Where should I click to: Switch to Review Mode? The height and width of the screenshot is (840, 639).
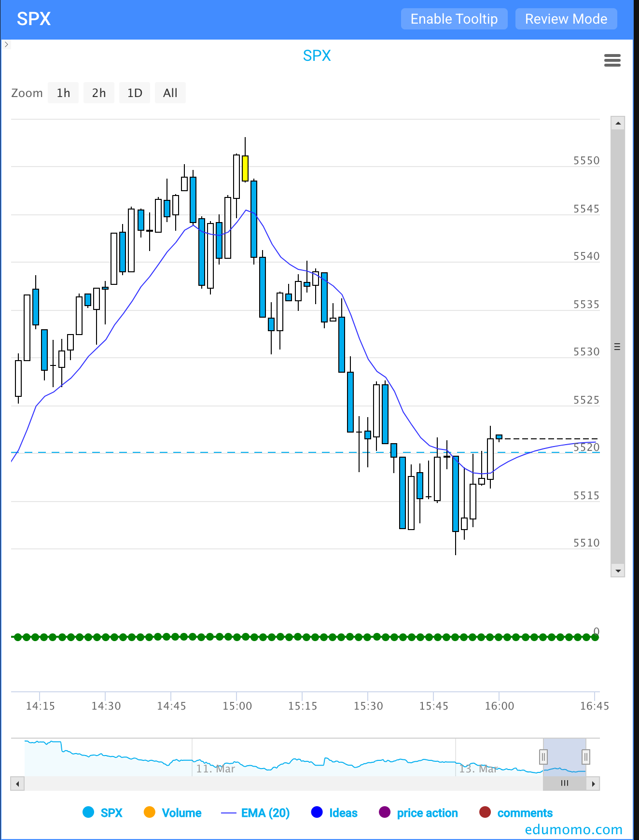click(x=566, y=19)
